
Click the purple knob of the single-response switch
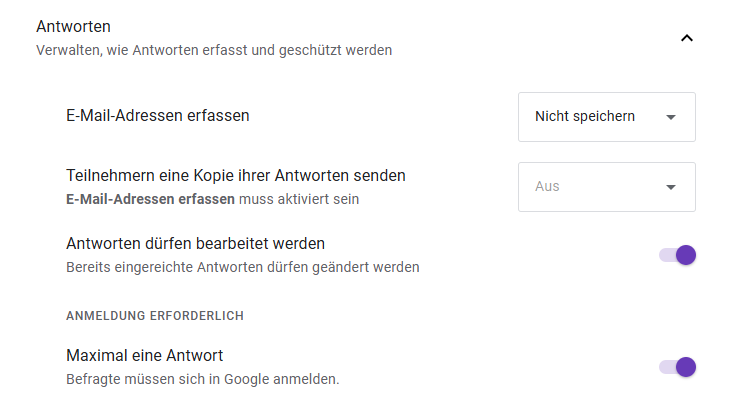(686, 367)
